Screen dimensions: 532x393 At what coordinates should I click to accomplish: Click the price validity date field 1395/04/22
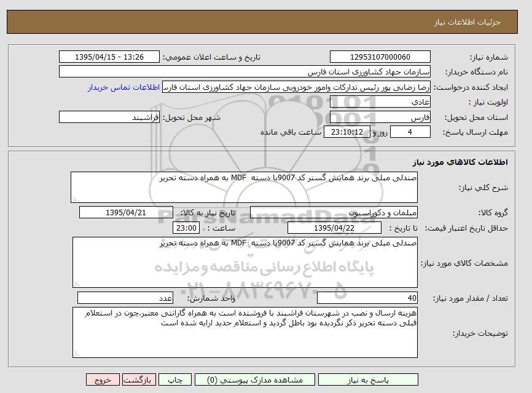tap(334, 228)
